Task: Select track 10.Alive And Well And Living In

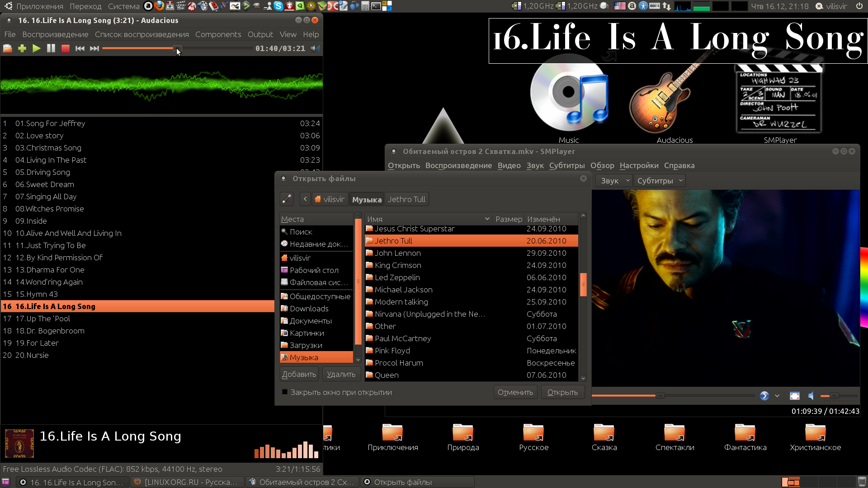Action: point(137,233)
